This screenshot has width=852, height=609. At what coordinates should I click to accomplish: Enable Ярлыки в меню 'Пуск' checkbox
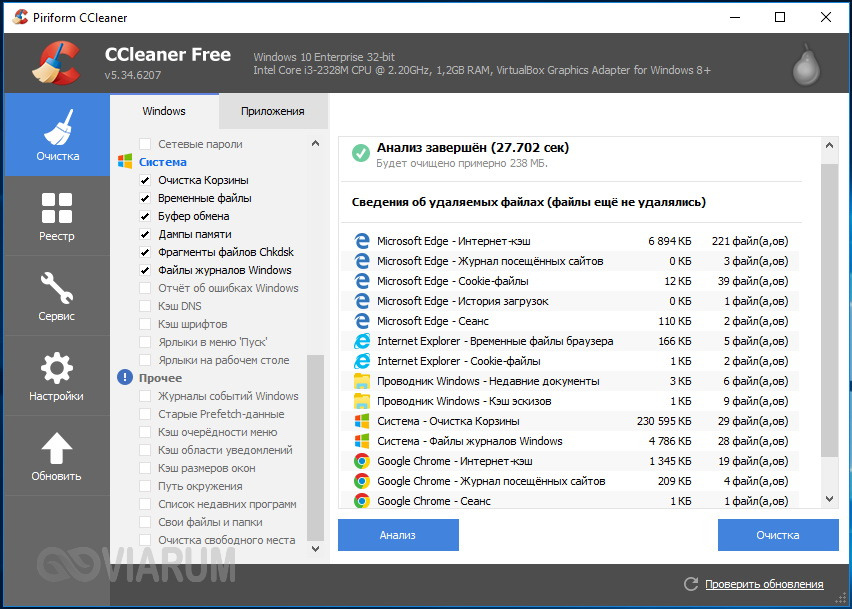(x=145, y=342)
